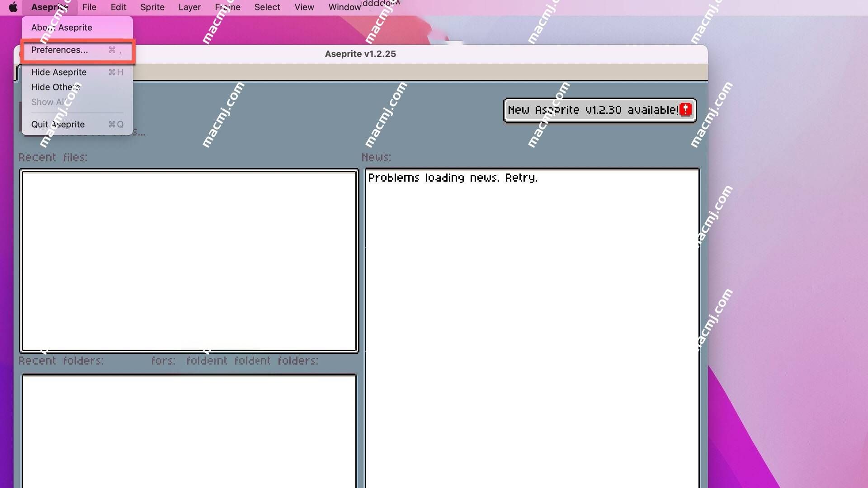Open Preferences... from the menu

(x=77, y=50)
